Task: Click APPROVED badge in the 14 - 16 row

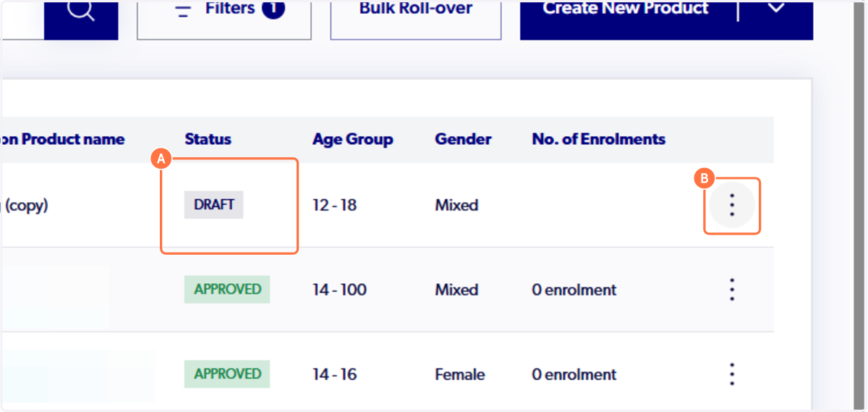Action: click(227, 374)
